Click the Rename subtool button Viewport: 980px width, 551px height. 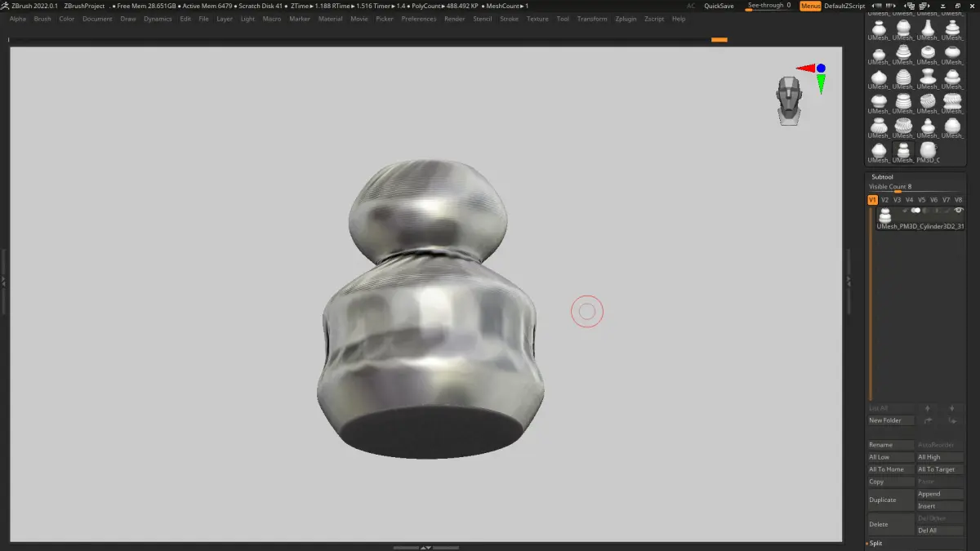[x=890, y=445]
